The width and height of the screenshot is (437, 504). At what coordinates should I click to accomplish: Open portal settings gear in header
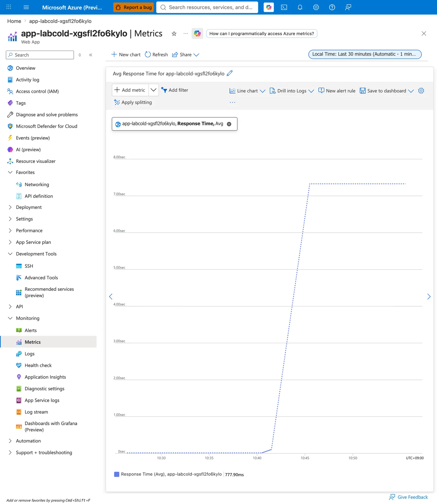316,7
